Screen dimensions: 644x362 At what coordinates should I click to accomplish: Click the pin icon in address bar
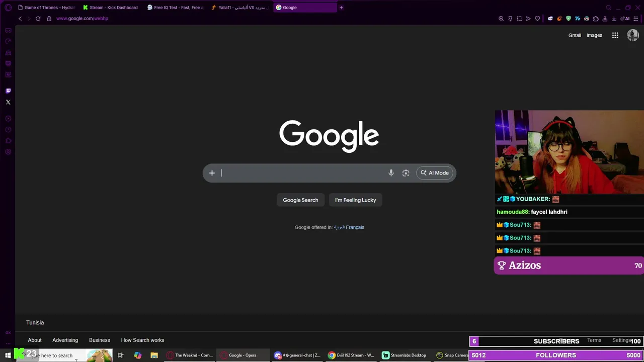coord(510,19)
